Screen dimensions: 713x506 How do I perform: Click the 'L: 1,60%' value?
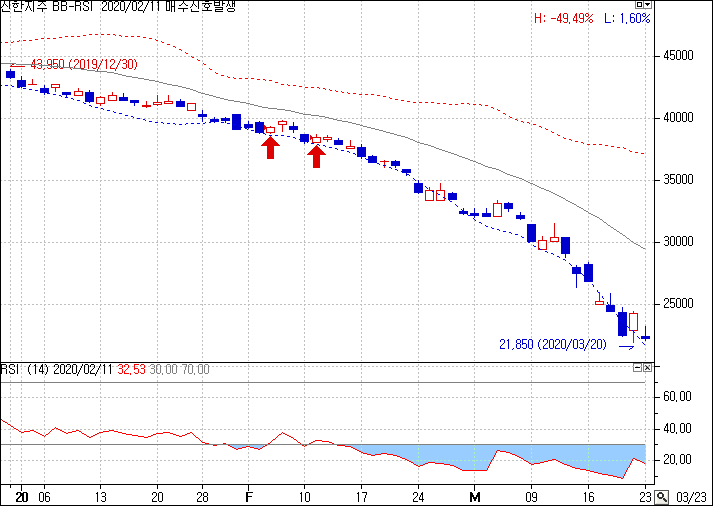tap(627, 18)
